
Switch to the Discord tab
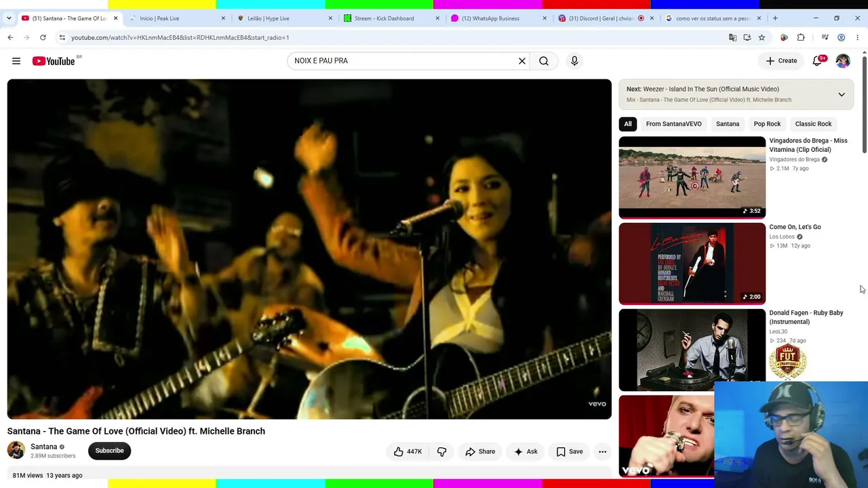point(607,18)
